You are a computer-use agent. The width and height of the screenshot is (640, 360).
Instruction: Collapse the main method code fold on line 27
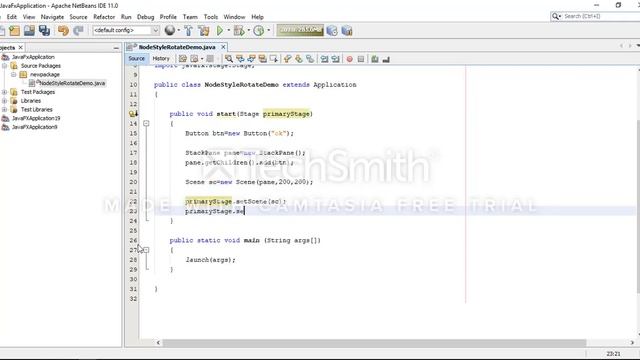[x=146, y=250]
